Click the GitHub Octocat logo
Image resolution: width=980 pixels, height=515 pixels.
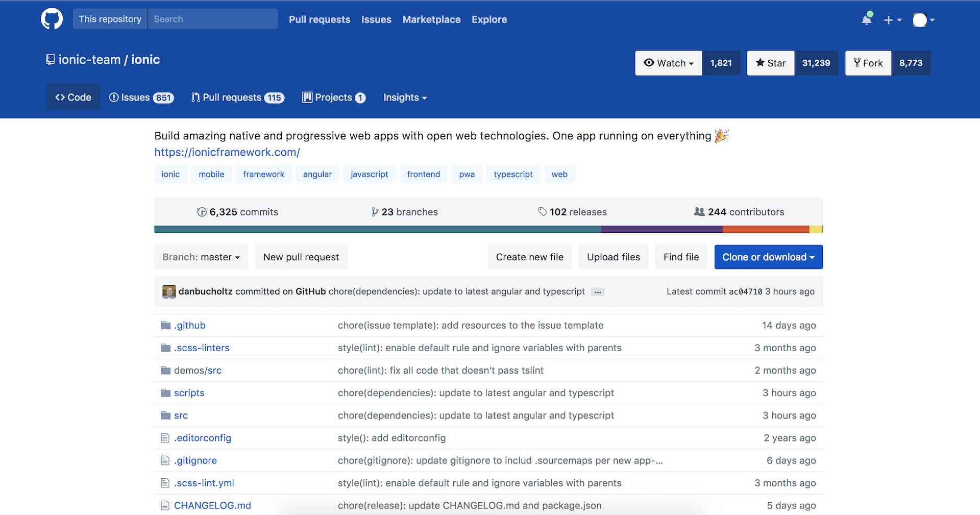tap(52, 19)
